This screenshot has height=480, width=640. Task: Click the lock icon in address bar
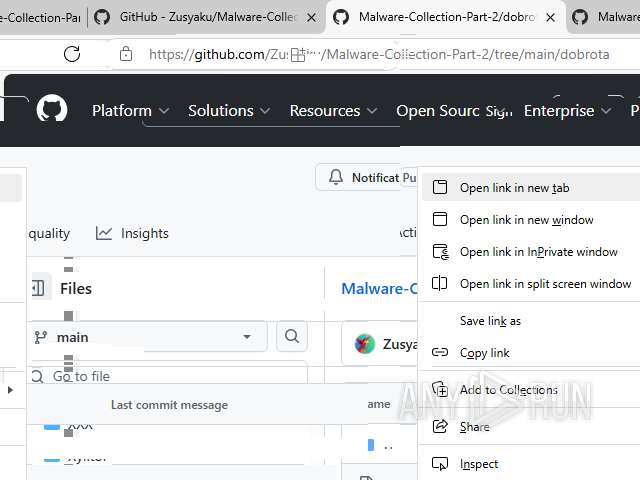pos(126,54)
